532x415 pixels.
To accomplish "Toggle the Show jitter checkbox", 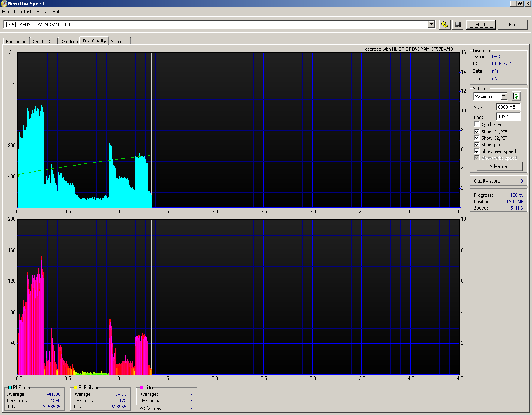I will (x=477, y=144).
